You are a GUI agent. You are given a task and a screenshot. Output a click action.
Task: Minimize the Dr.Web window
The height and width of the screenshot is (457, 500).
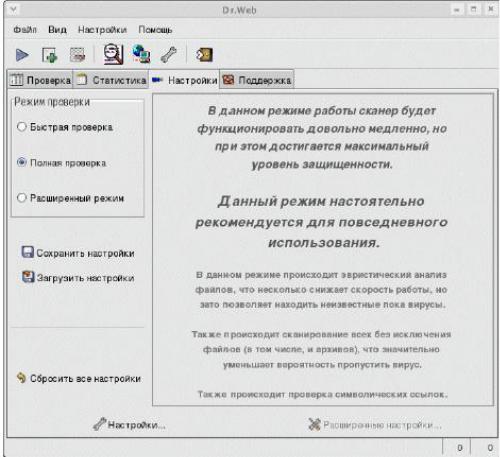[x=457, y=10]
